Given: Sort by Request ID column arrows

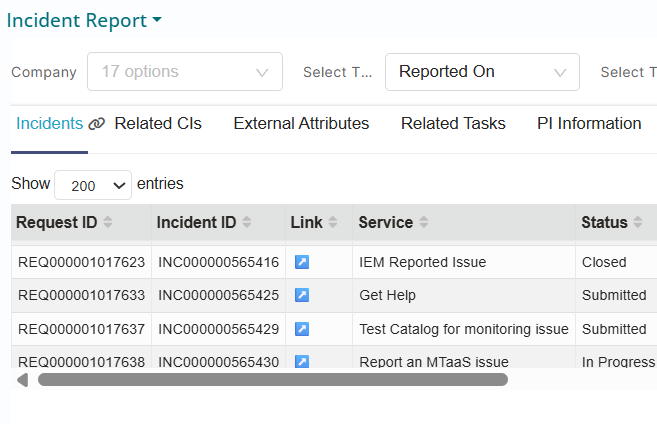Looking at the screenshot, I should (x=108, y=222).
